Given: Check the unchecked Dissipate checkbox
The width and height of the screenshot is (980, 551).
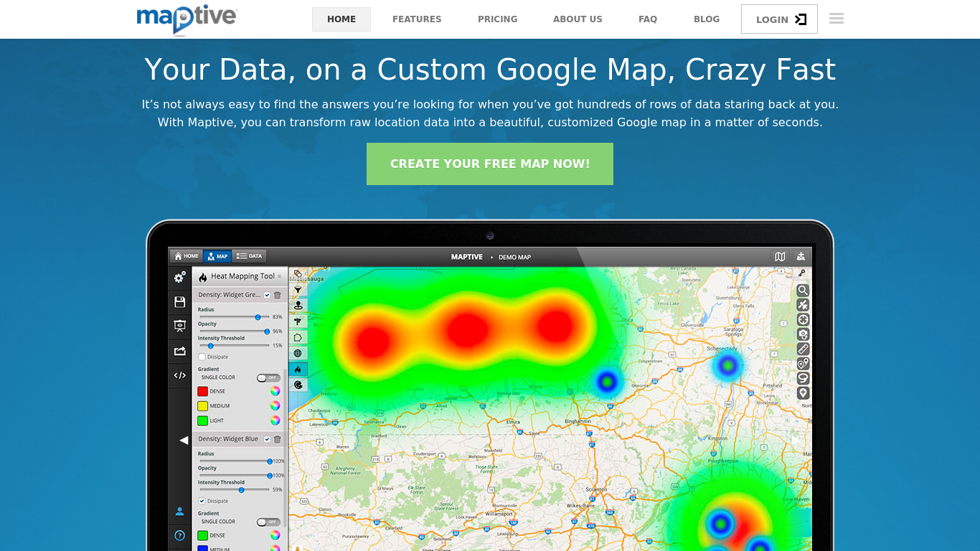Looking at the screenshot, I should (x=202, y=357).
